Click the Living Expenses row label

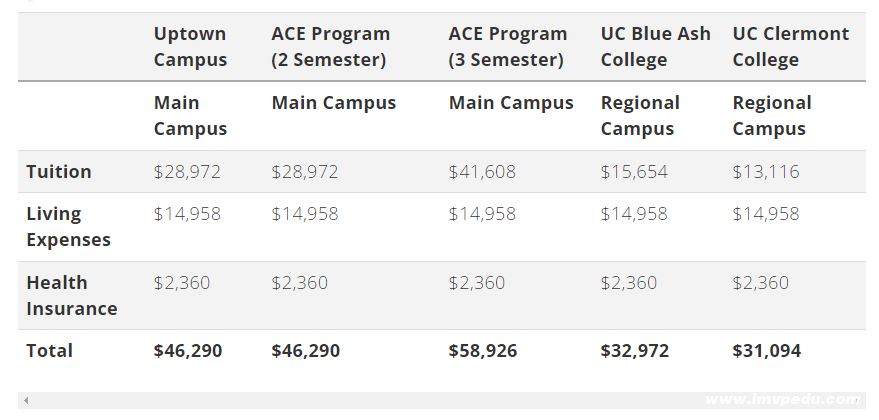coord(68,227)
